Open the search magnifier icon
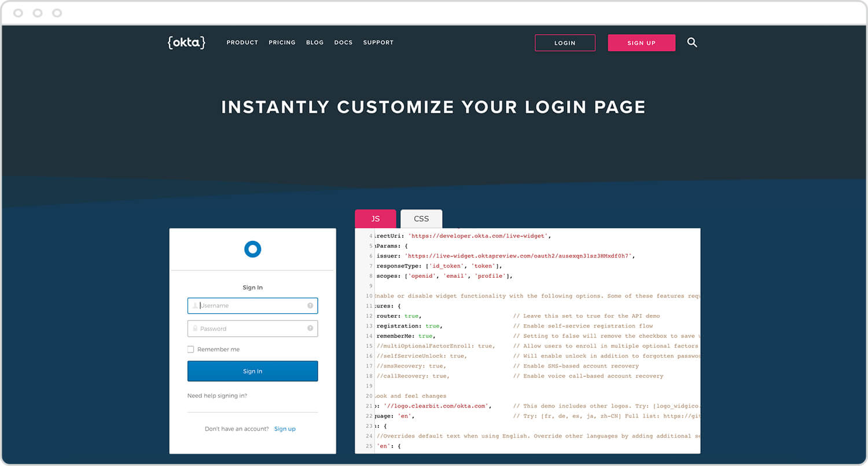 coord(692,42)
